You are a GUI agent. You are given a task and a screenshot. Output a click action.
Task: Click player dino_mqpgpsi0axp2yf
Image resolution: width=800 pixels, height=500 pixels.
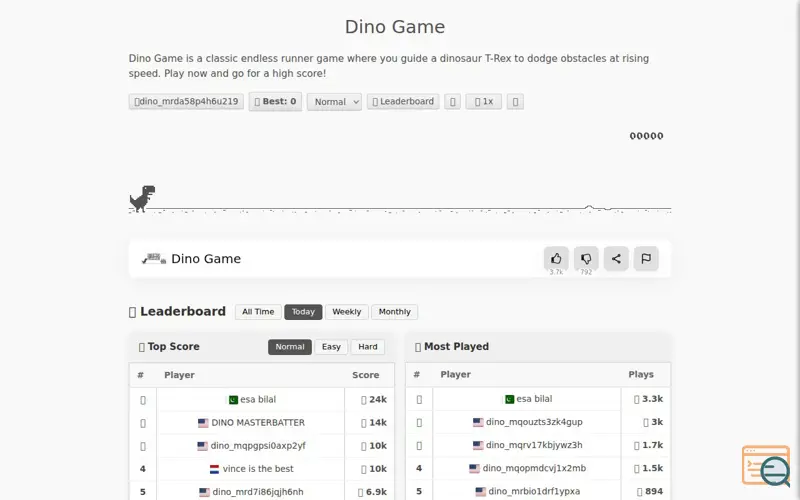(x=258, y=446)
